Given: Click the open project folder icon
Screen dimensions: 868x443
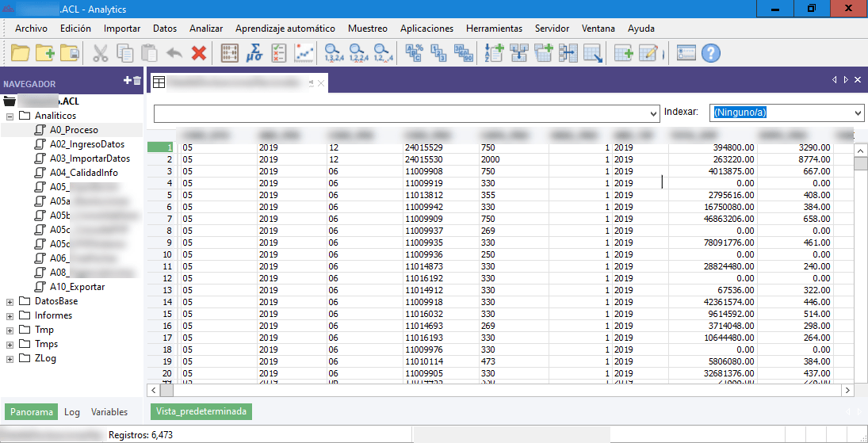Looking at the screenshot, I should coord(21,52).
